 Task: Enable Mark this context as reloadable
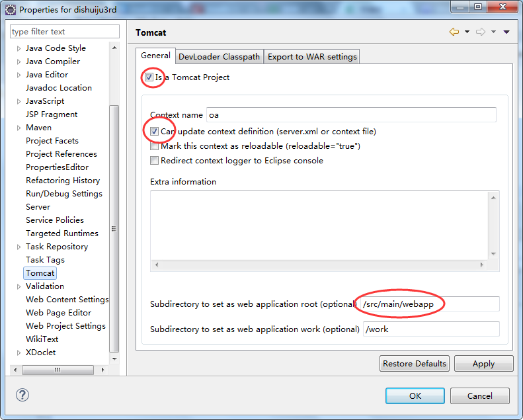click(154, 146)
